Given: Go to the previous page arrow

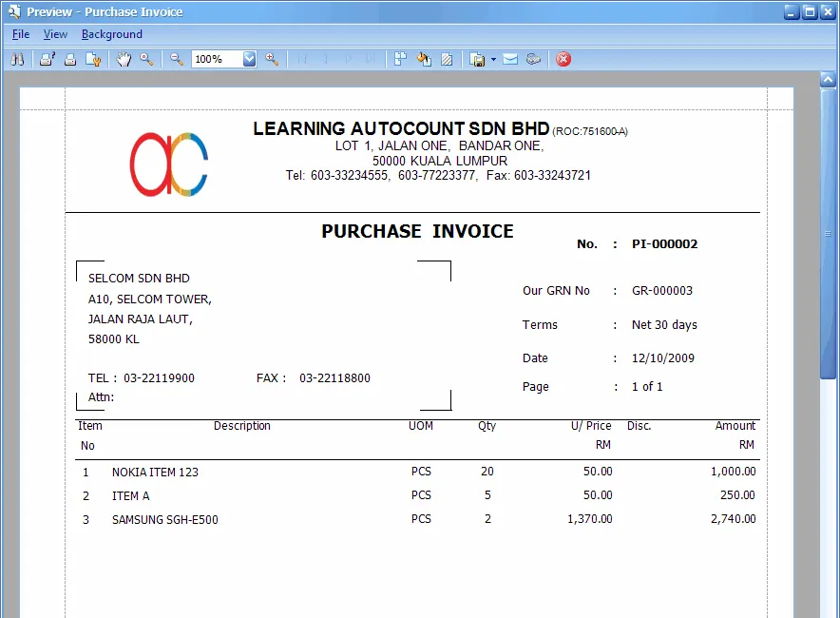Looking at the screenshot, I should tap(325, 59).
